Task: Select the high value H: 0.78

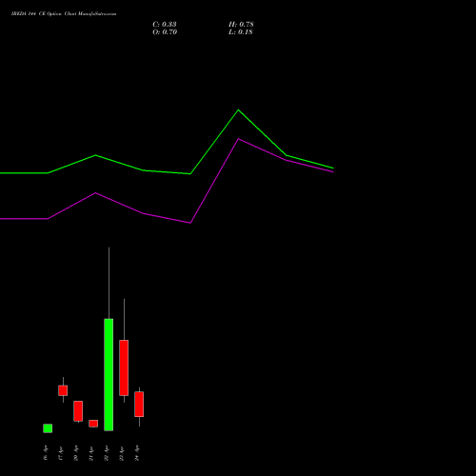Action: coord(241,25)
